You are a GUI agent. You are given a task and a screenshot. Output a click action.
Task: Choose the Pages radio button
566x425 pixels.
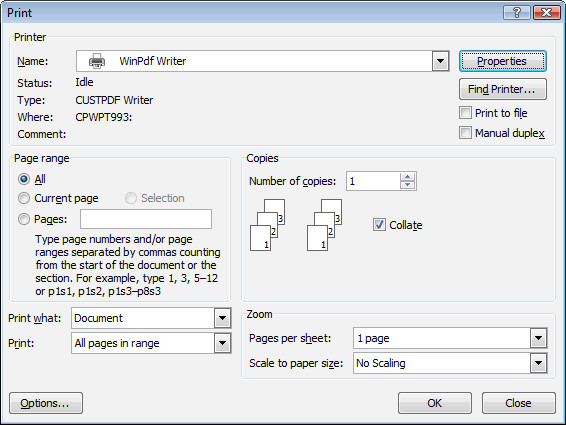[x=24, y=219]
